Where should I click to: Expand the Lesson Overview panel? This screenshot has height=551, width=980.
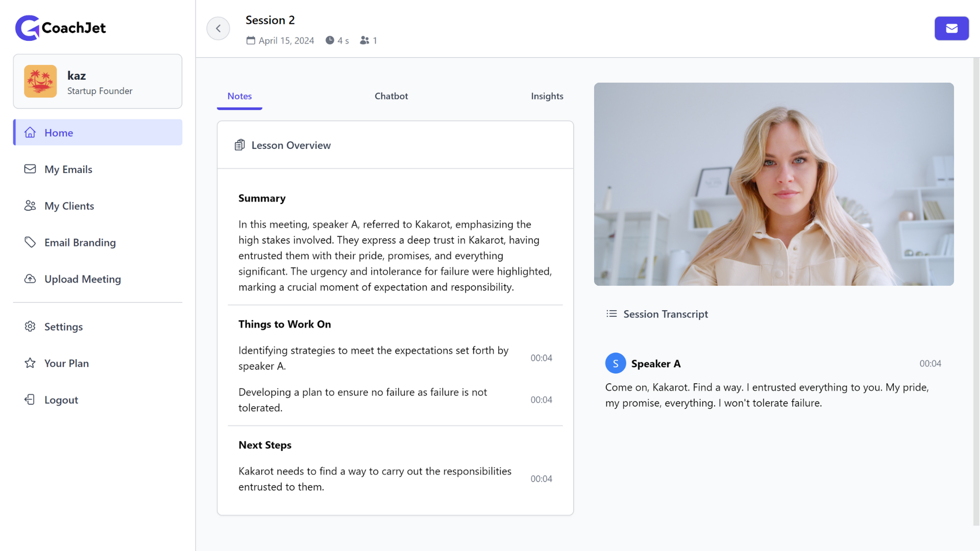pyautogui.click(x=395, y=145)
